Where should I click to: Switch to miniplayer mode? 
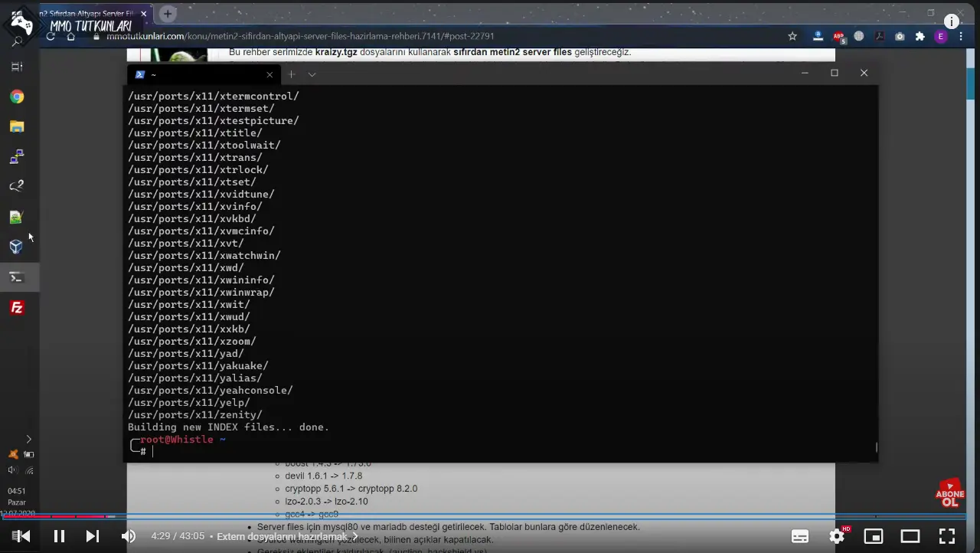coord(874,536)
